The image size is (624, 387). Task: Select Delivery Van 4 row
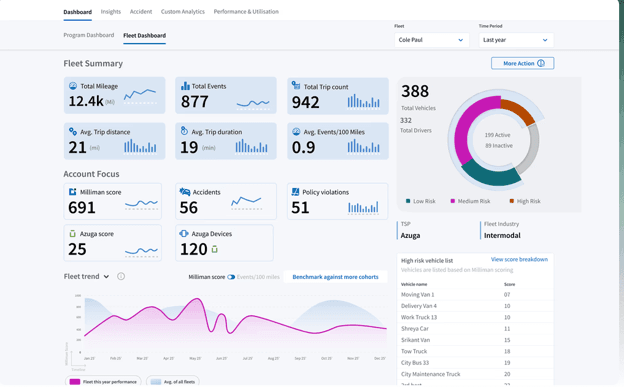tap(475, 306)
